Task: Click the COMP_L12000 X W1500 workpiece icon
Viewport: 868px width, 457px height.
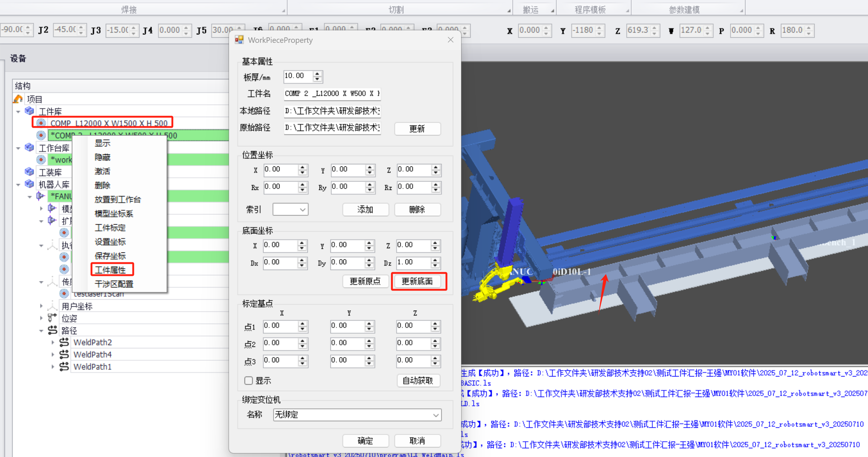Action: click(41, 123)
